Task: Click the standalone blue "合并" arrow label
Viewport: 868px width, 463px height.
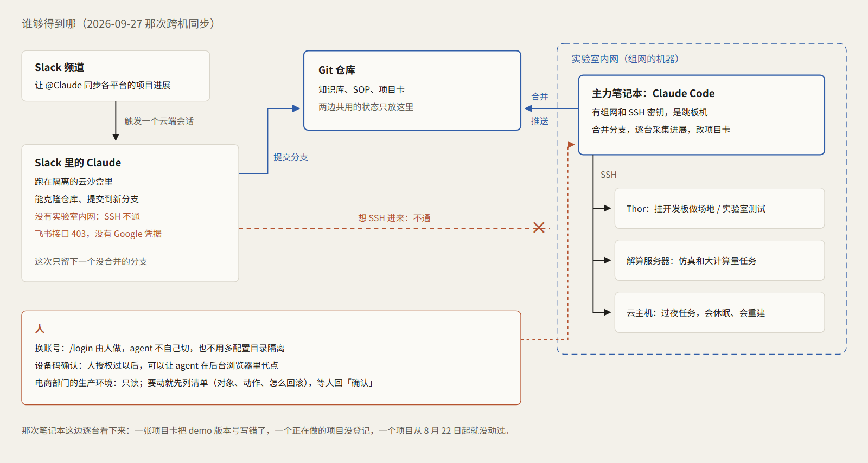Action: [x=540, y=97]
